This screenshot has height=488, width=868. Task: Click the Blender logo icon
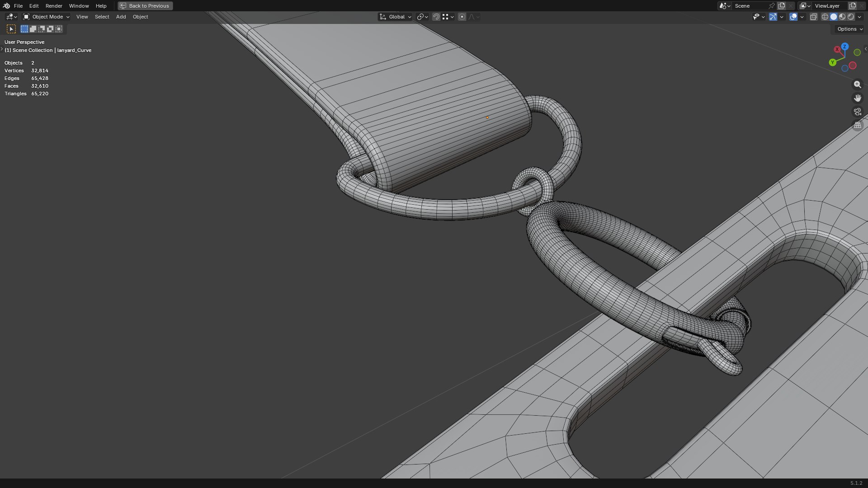pos(6,6)
